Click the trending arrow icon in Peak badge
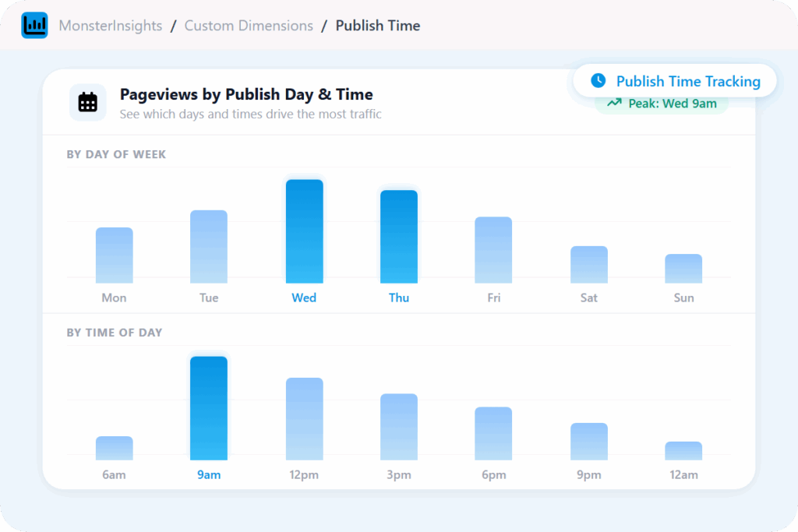 click(x=615, y=104)
